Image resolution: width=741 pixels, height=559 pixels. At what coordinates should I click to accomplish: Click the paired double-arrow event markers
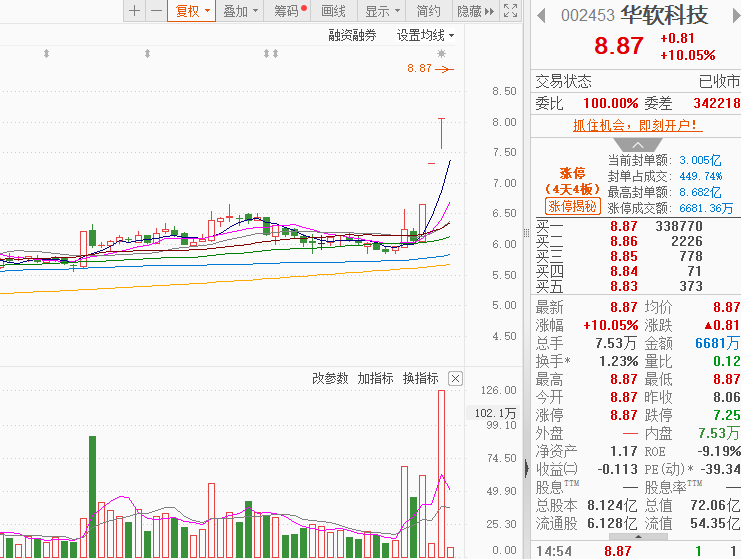271,53
